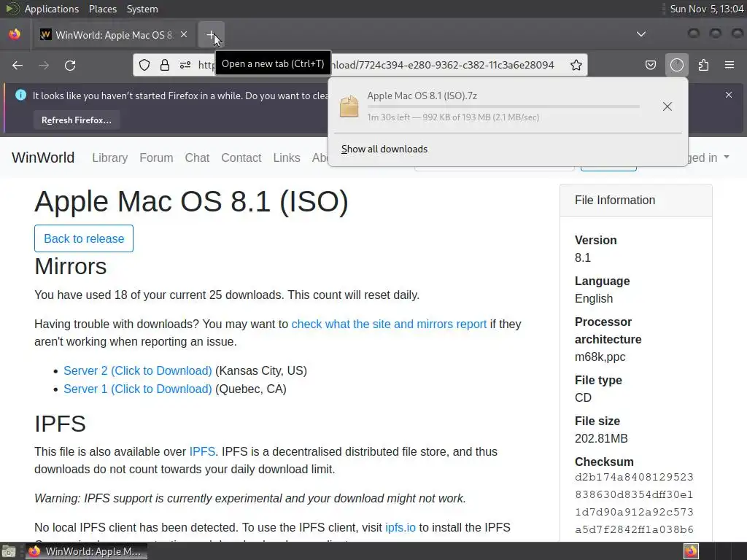This screenshot has height=560, width=747.
Task: Go back to the previous page
Action: [x=18, y=65]
